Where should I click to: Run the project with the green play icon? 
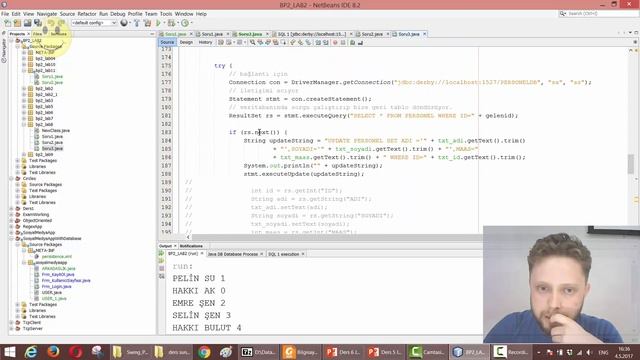pyautogui.click(x=158, y=23)
